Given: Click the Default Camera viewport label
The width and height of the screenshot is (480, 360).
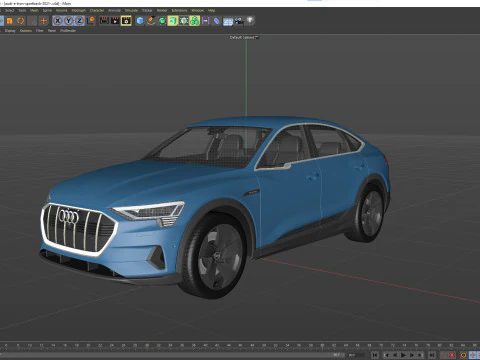Looking at the screenshot, I should pos(244,37).
